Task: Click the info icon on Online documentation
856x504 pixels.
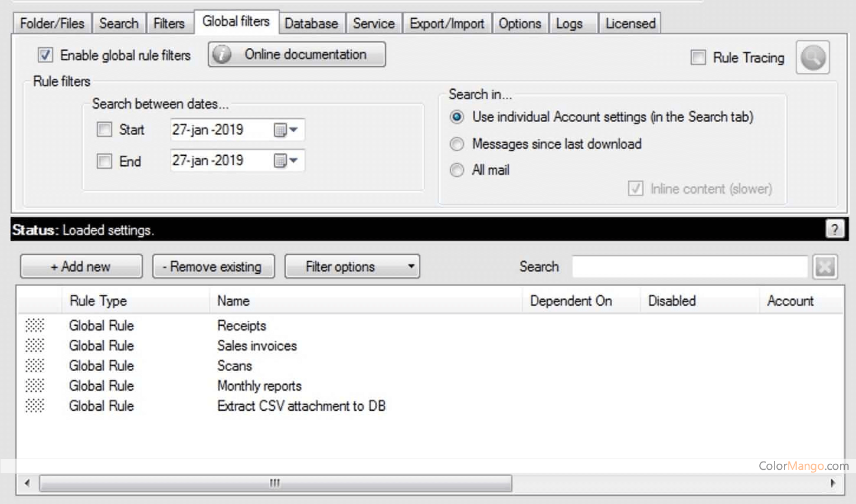Action: (x=221, y=54)
